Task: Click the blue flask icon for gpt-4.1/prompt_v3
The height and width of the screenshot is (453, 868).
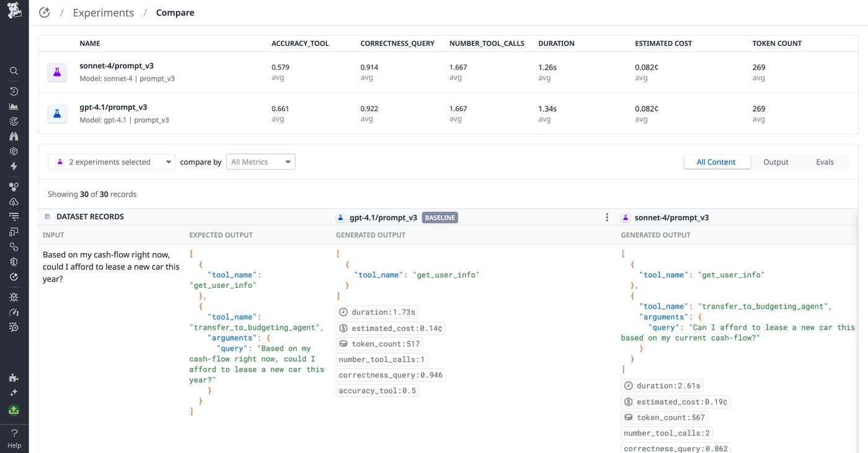Action: pos(57,114)
